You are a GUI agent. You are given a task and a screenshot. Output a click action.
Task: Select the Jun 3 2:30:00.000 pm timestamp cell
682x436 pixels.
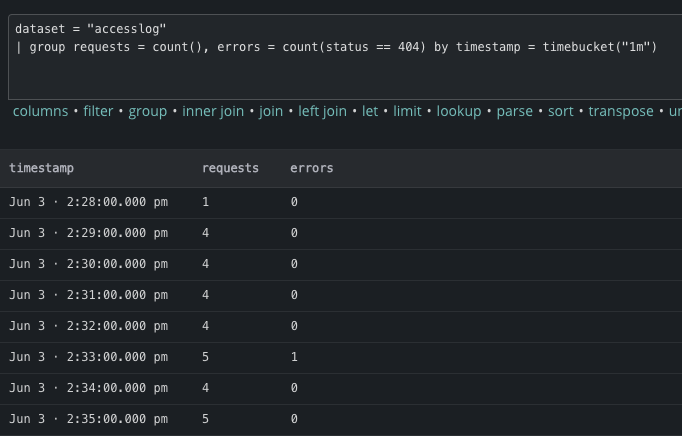pos(89,264)
